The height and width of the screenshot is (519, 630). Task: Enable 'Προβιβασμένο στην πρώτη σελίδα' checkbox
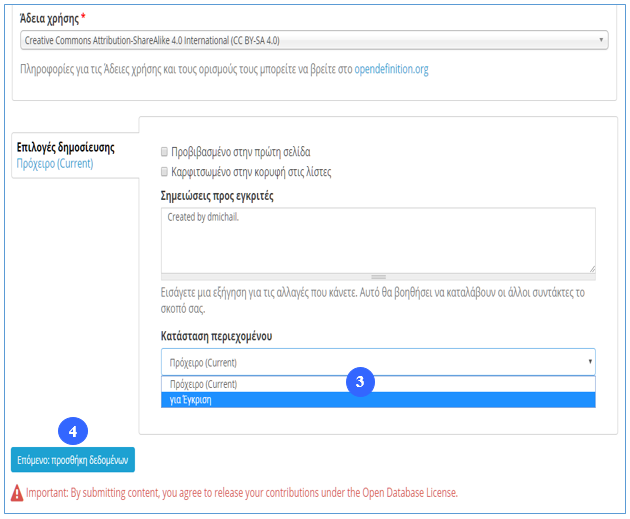165,153
